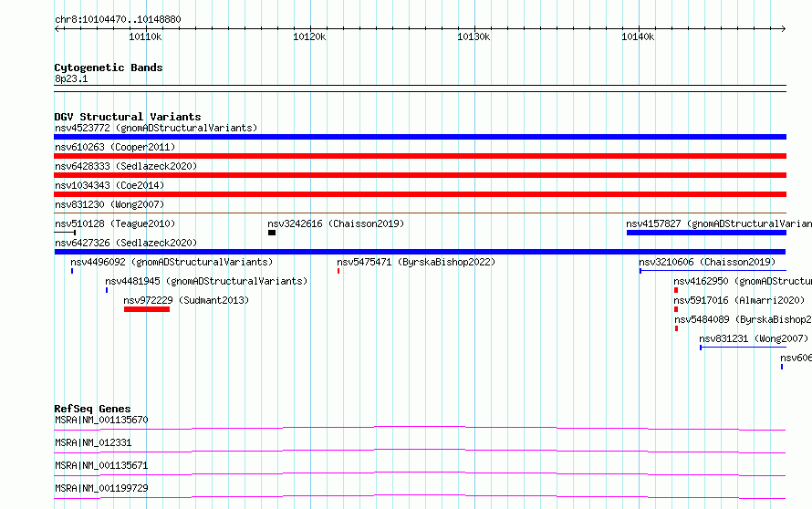This screenshot has height=509, width=812.
Task: Click the blue nsv4523772 gnomAD variant bar
Action: (x=420, y=137)
